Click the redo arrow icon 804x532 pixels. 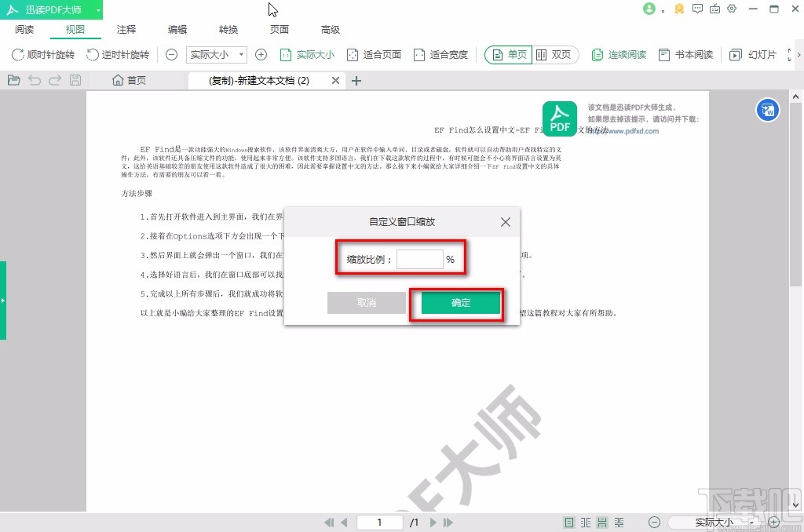[55, 80]
